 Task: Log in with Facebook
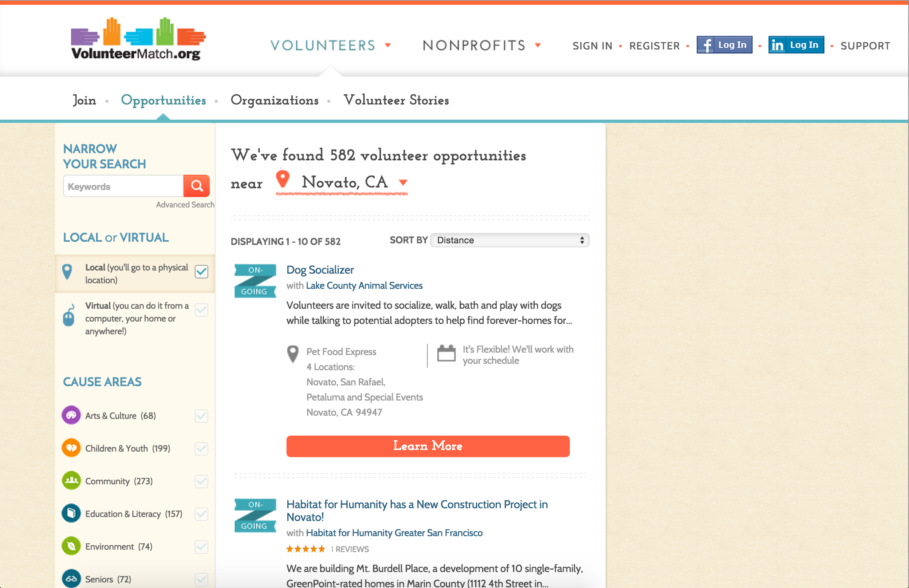(724, 45)
